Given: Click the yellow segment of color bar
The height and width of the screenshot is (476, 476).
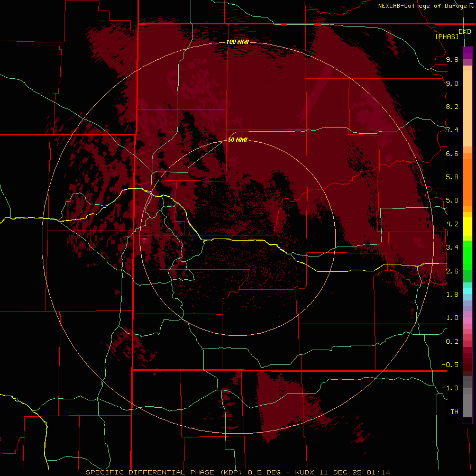Looking at the screenshot, I should pyautogui.click(x=467, y=226).
